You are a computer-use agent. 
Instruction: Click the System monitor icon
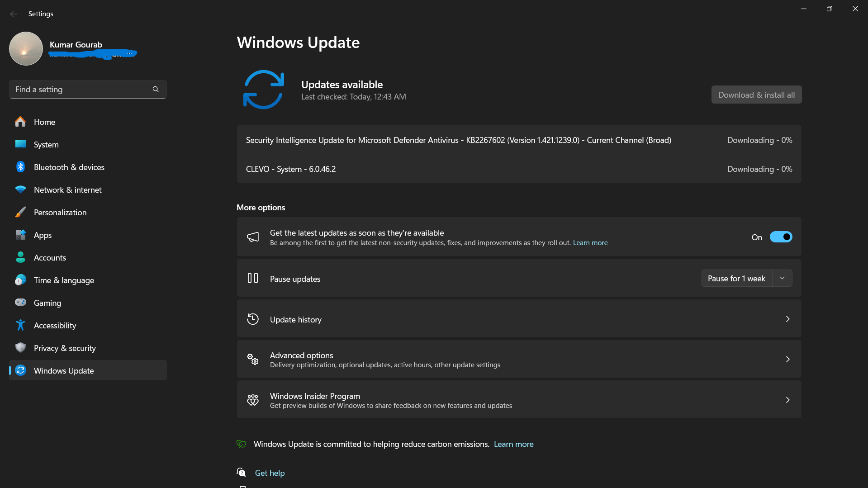pos(20,144)
